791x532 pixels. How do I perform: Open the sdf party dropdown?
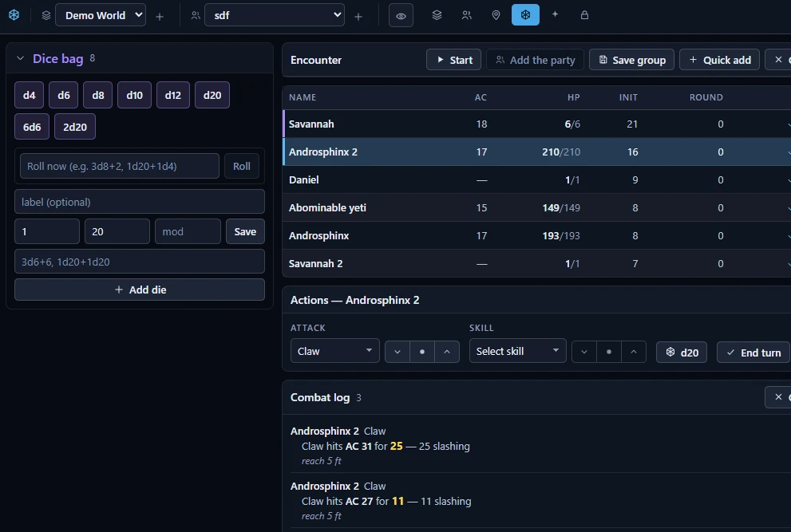275,15
